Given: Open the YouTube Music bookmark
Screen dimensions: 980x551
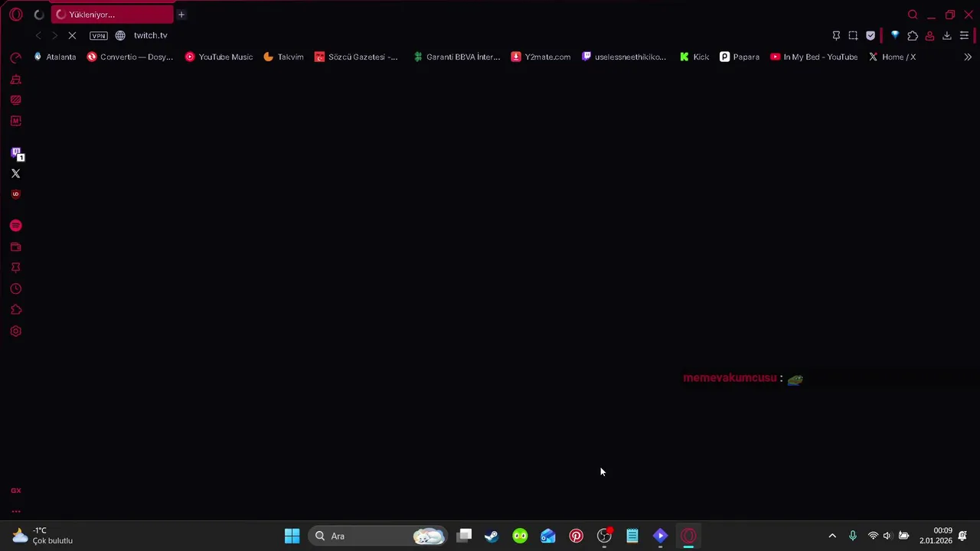Looking at the screenshot, I should click(219, 57).
